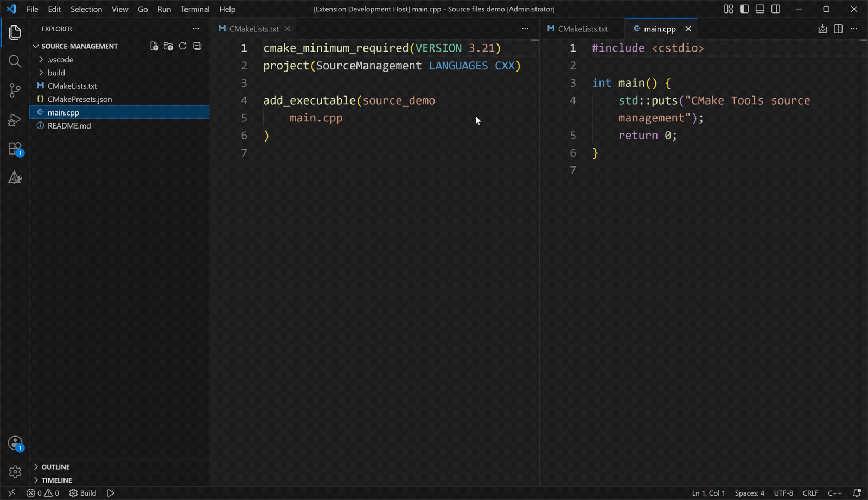The image size is (868, 500).
Task: Open the Search view
Action: 15,61
